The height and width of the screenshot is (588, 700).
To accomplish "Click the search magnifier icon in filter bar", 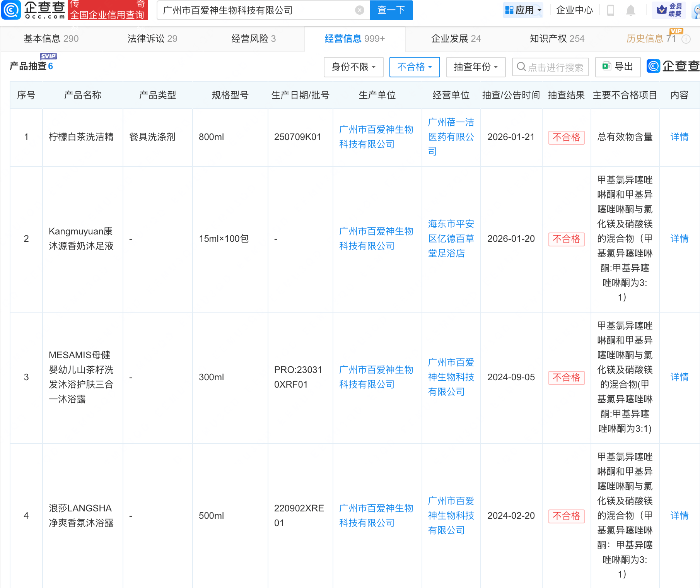I will click(x=521, y=67).
